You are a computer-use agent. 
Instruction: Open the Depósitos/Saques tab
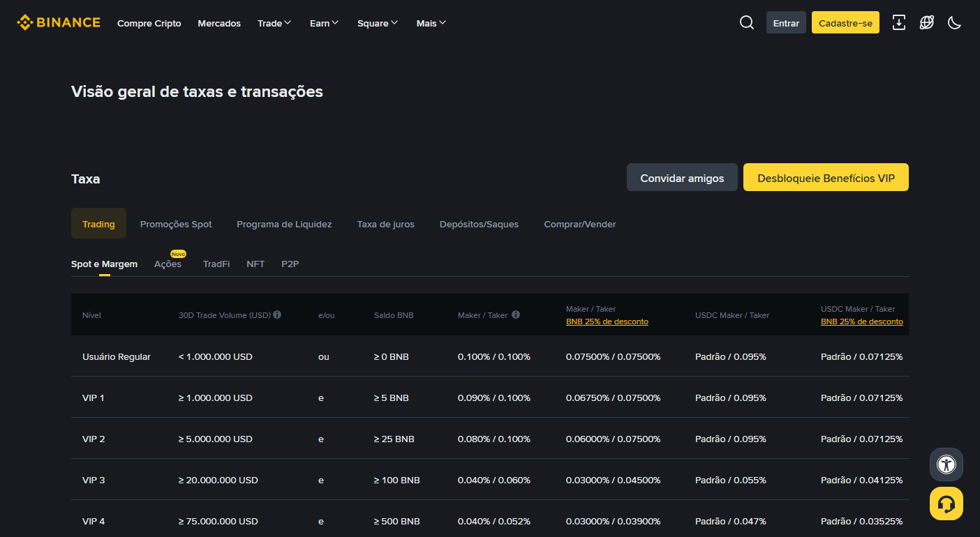479,224
